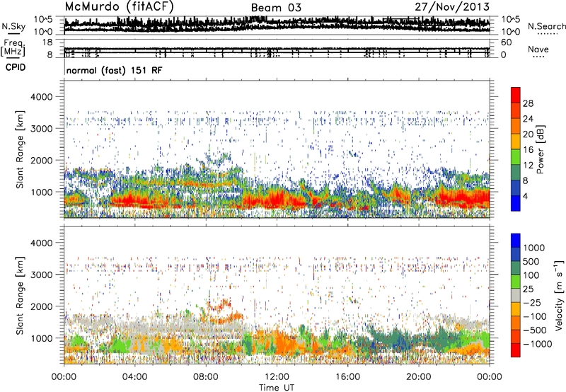The width and height of the screenshot is (566, 392).
Task: Click the "24" tick on the Power colorbar
Action: (x=528, y=119)
